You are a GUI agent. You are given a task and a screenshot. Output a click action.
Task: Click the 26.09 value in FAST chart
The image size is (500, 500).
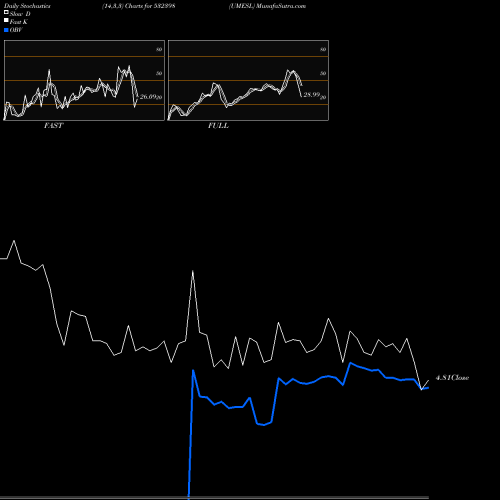click(x=148, y=97)
